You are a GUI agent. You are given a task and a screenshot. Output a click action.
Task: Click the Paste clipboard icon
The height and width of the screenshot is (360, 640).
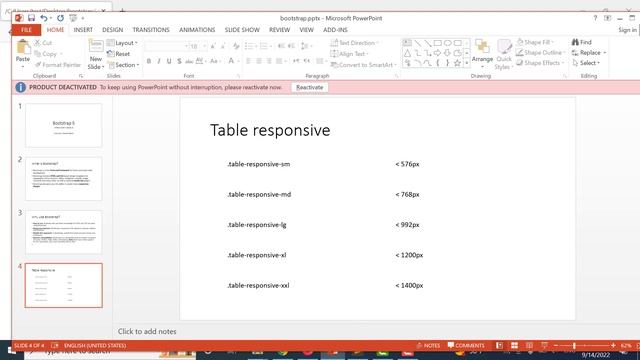[x=23, y=47]
